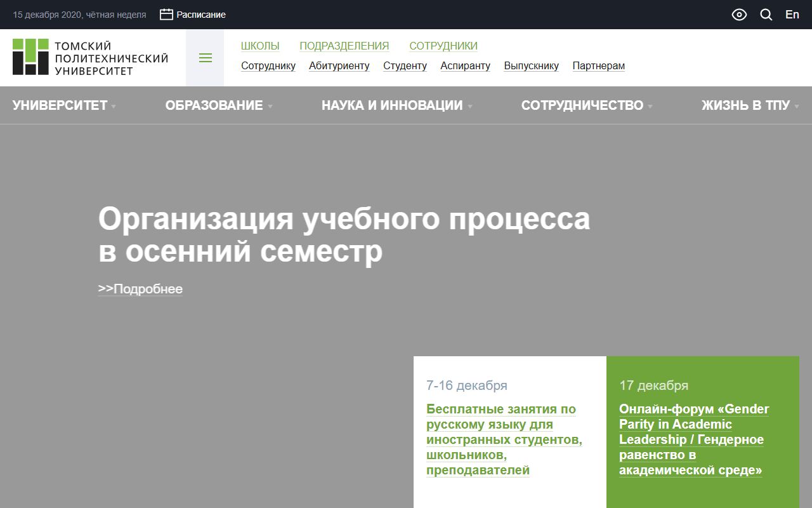
Task: Expand the ЖИЗНЬ В ТПУ menu
Action: pyautogui.click(x=750, y=105)
